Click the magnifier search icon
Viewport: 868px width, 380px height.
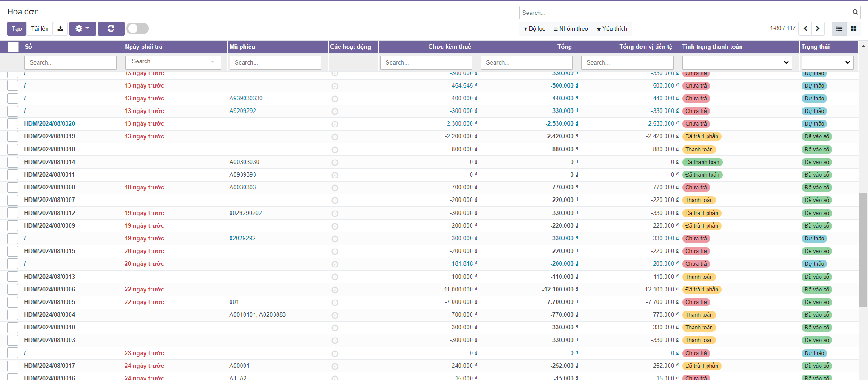[x=855, y=13]
